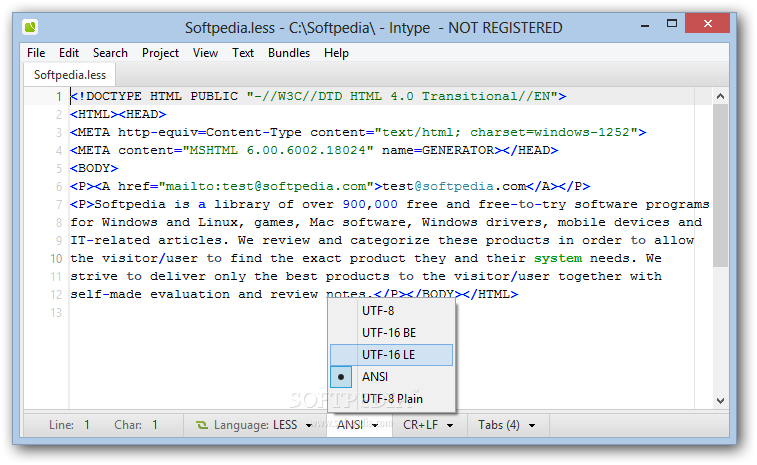The height and width of the screenshot is (465, 757).
Task: Choose UTF-16 BE encoding option
Action: point(392,333)
